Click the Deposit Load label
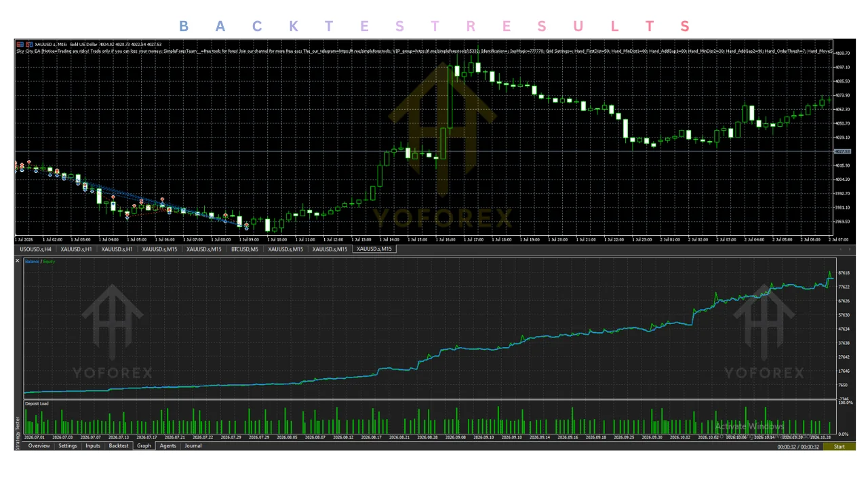 tap(37, 404)
